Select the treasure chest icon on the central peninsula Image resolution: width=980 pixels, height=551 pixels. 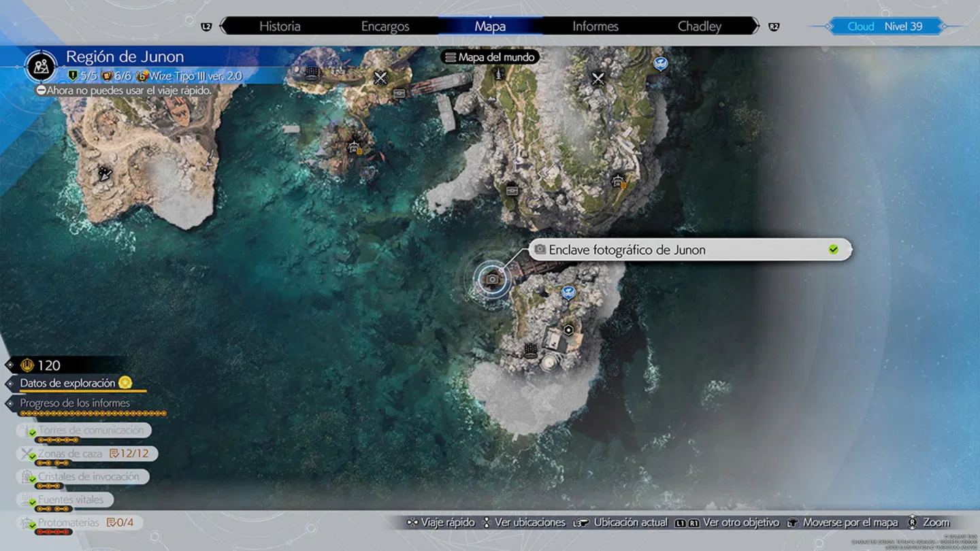coord(512,191)
